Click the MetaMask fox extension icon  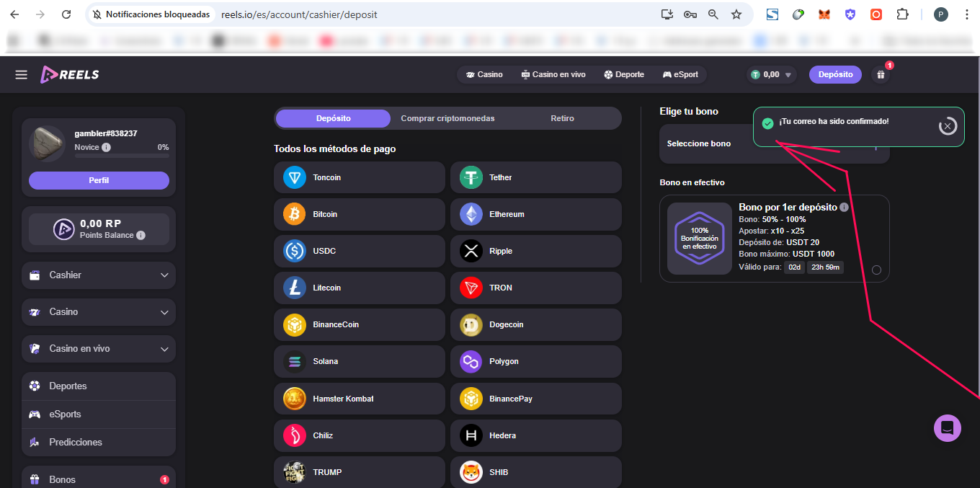pos(824,14)
